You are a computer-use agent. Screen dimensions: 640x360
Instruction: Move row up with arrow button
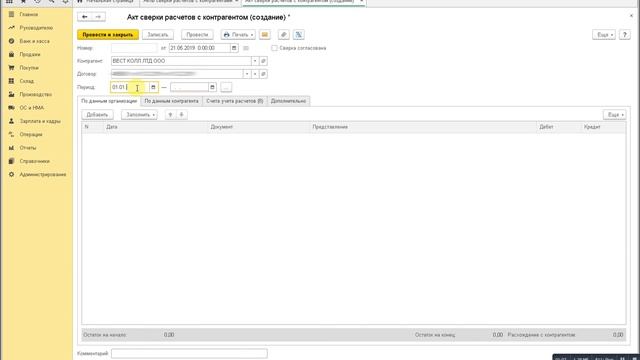point(171,115)
